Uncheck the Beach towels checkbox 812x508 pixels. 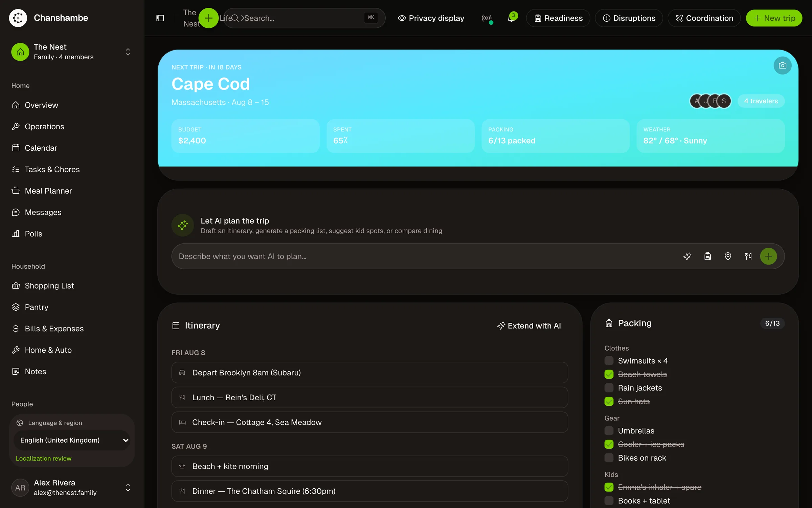609,374
